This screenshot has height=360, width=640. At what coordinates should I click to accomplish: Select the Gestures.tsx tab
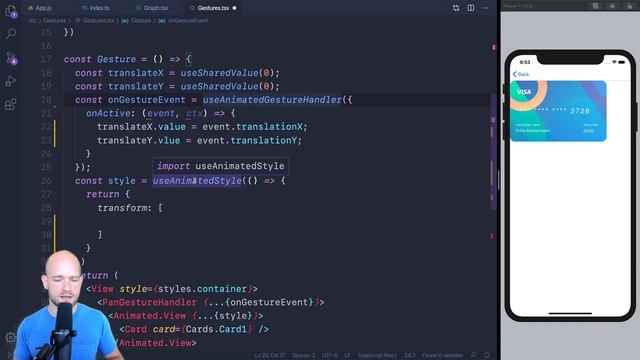[x=213, y=8]
